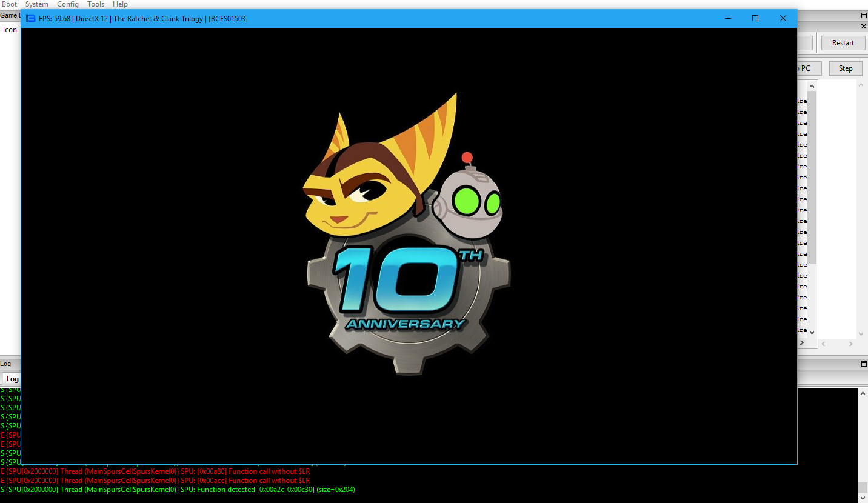Switch to the Log tab
Viewport: 868px width, 503px height.
pyautogui.click(x=12, y=379)
